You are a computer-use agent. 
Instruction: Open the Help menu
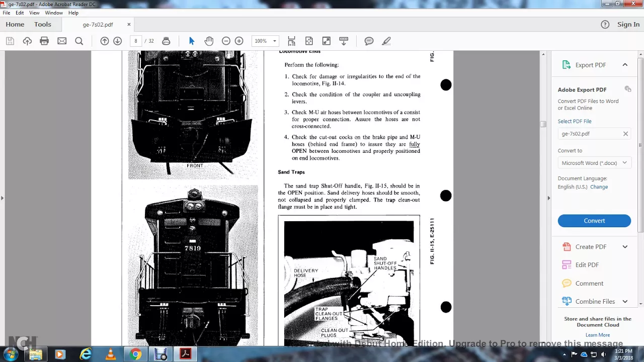tap(73, 13)
